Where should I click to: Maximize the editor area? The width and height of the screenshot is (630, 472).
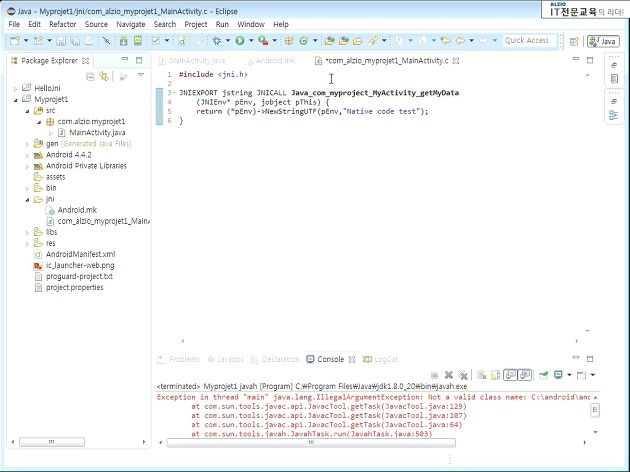pos(590,60)
